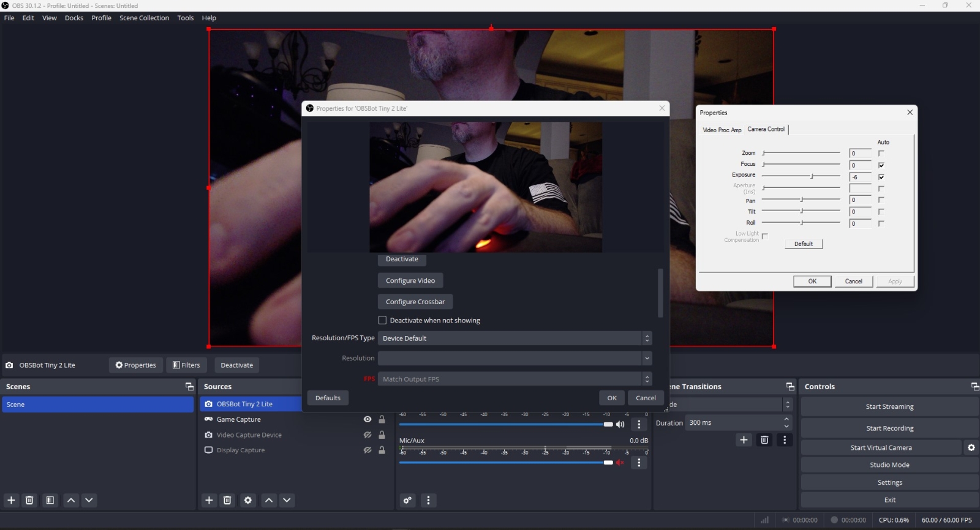Open the Scene Collection menu
980x530 pixels.
[x=144, y=18]
